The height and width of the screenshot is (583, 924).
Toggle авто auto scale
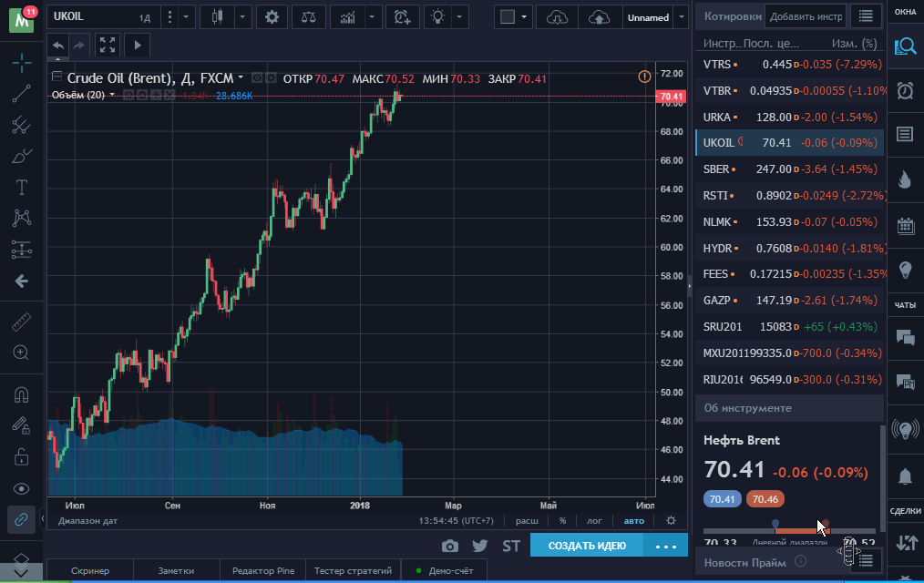634,520
